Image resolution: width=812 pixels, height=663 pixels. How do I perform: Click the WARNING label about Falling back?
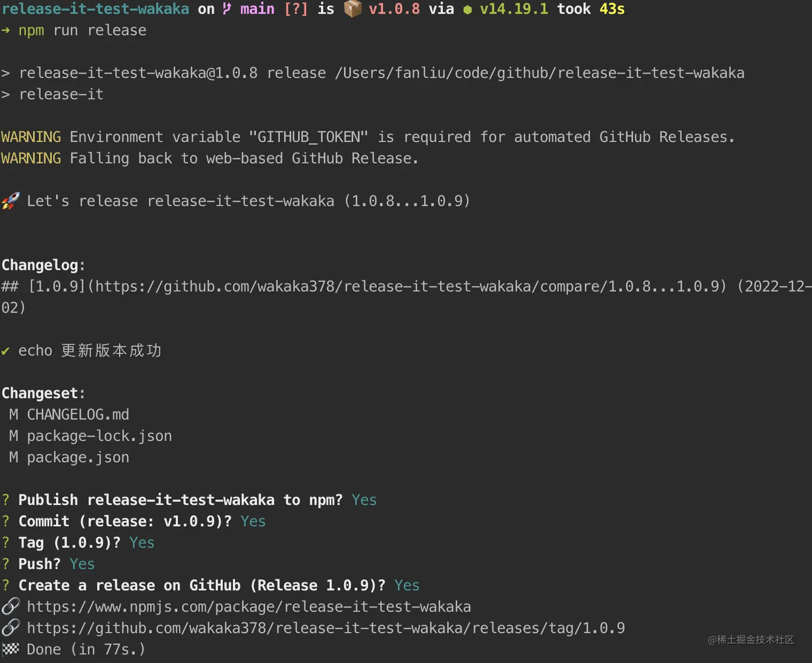point(31,158)
